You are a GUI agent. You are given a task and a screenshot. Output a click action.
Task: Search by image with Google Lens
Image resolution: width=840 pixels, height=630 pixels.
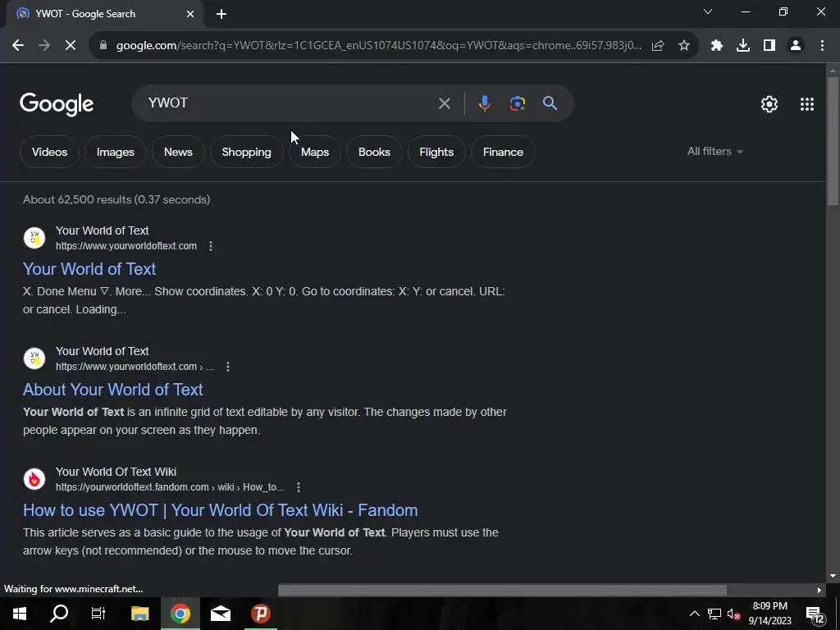pyautogui.click(x=517, y=103)
